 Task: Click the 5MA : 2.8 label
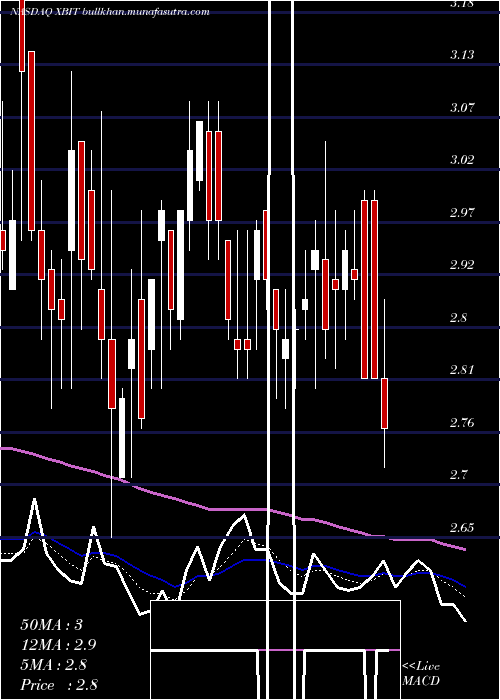54,665
